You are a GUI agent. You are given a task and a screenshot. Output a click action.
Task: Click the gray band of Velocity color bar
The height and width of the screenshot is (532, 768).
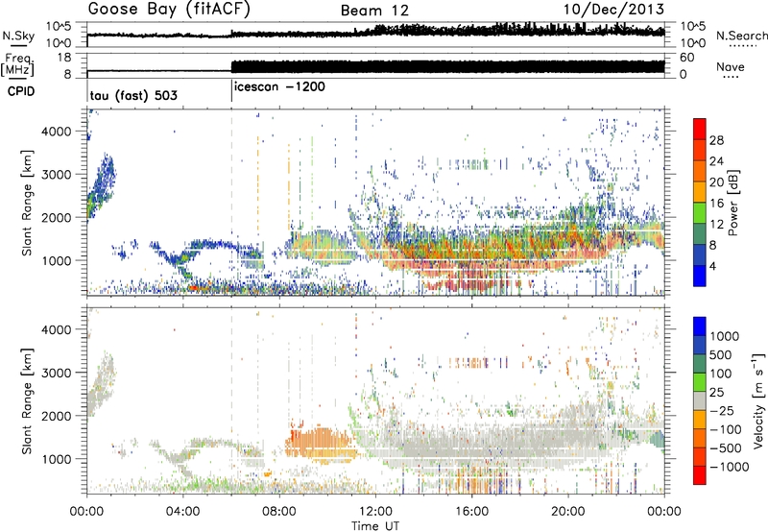(x=700, y=400)
